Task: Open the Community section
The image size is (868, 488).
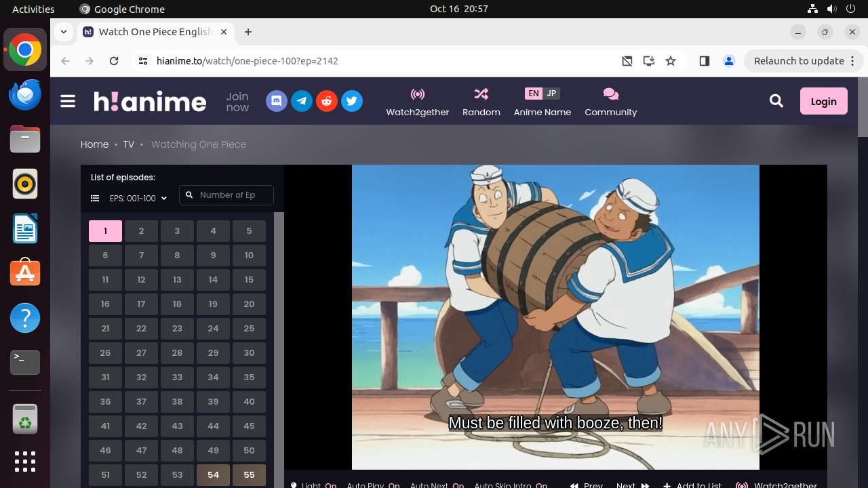Action: tap(611, 102)
